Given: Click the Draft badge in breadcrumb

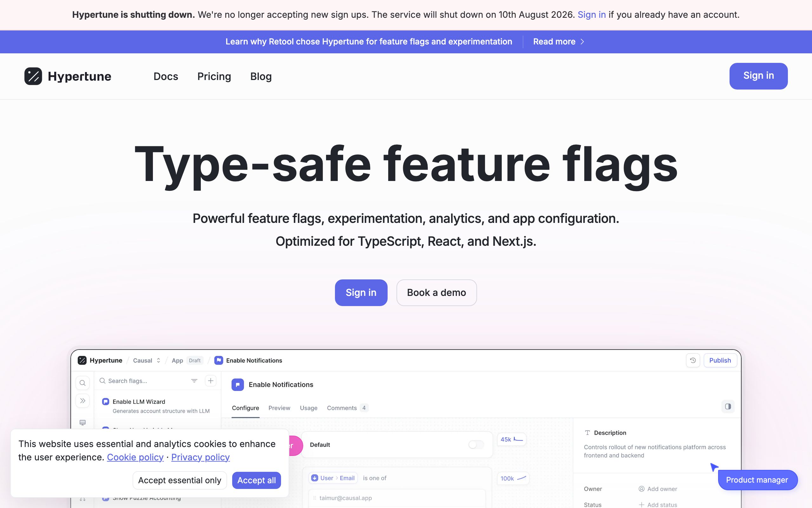Looking at the screenshot, I should 195,360.
